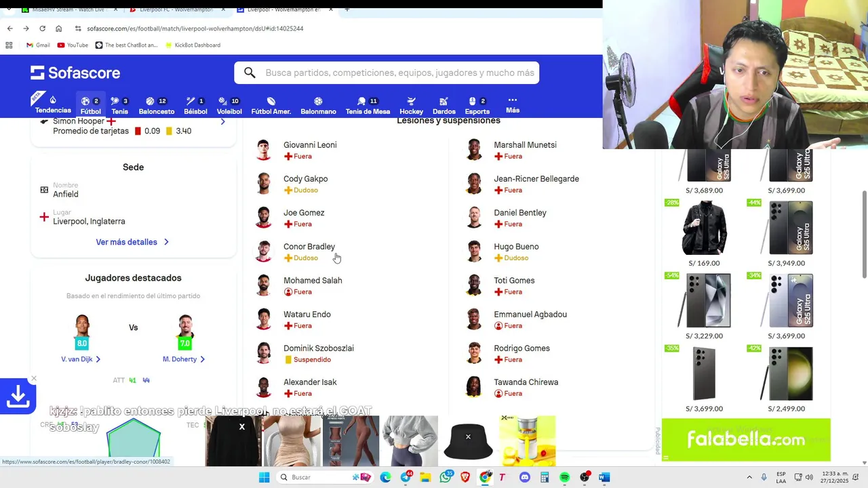This screenshot has height=488, width=868.
Task: Open the Fútbol Amer. category
Action: [x=271, y=105]
